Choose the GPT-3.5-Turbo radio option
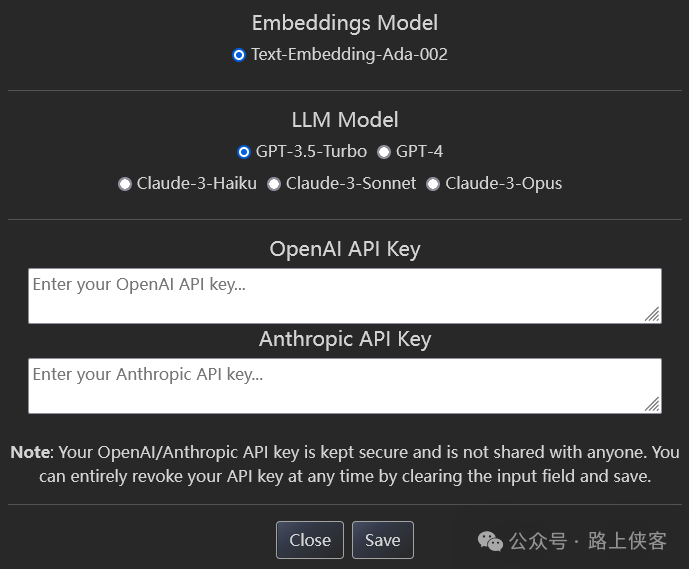The image size is (689, 569). tap(244, 152)
